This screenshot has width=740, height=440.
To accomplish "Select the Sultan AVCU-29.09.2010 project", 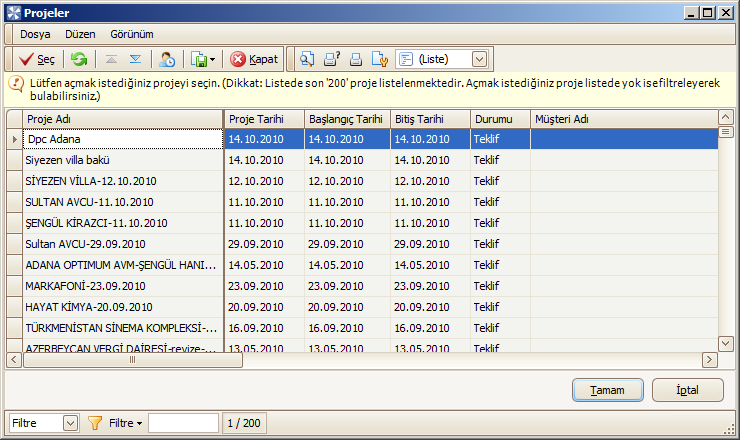I will coord(123,244).
